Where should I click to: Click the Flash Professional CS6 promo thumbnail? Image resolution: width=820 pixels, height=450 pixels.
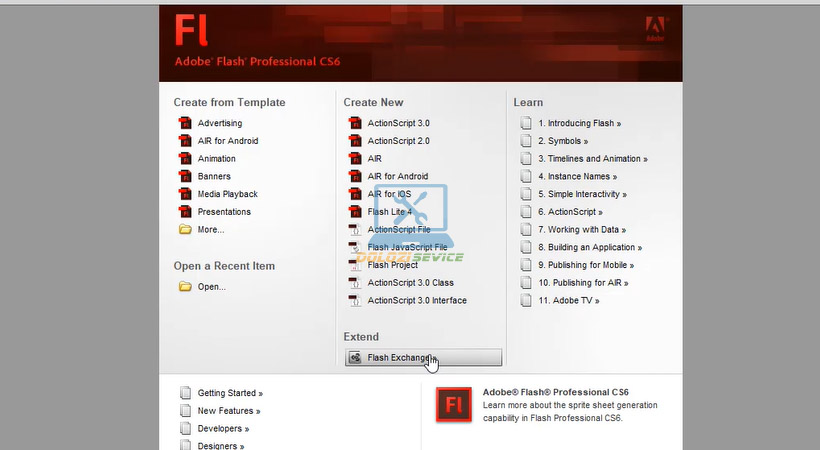coord(454,404)
